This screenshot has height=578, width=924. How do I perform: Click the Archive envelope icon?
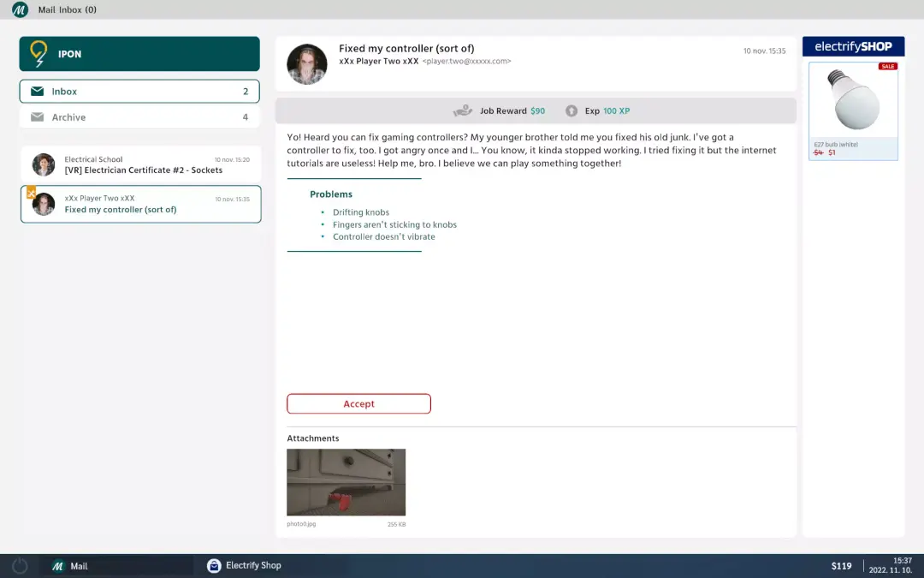tap(37, 116)
